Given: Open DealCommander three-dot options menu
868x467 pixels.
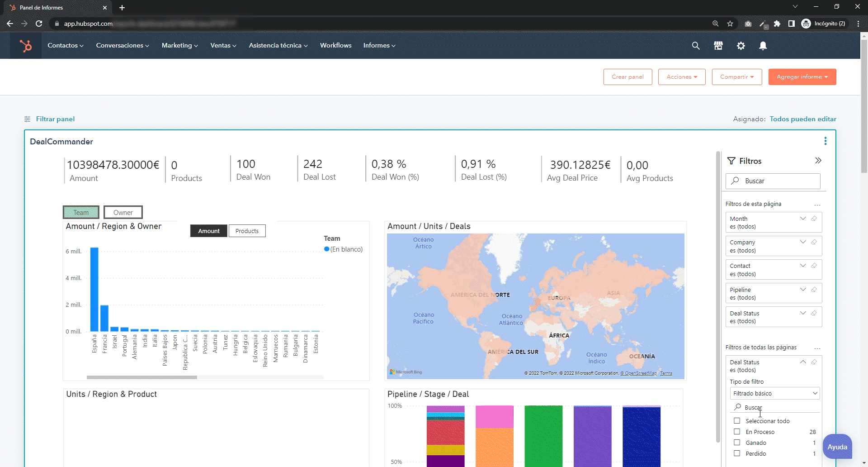Looking at the screenshot, I should click(x=826, y=141).
